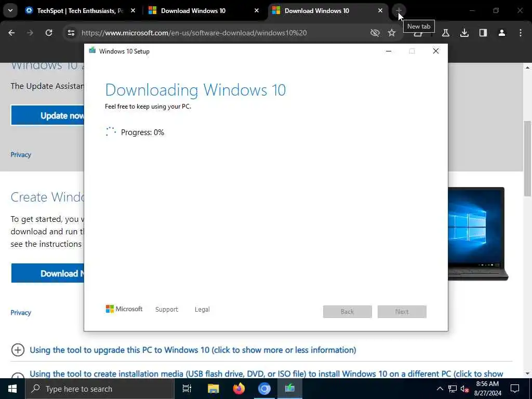The image size is (532, 399).
Task: Click the Microsoft logo in setup dialog
Action: (x=124, y=309)
